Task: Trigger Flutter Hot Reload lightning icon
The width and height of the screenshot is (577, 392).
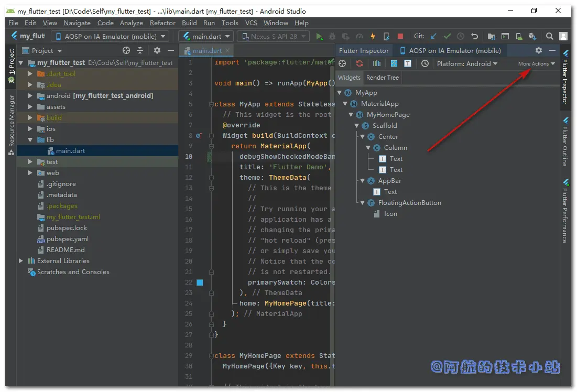Action: (373, 36)
